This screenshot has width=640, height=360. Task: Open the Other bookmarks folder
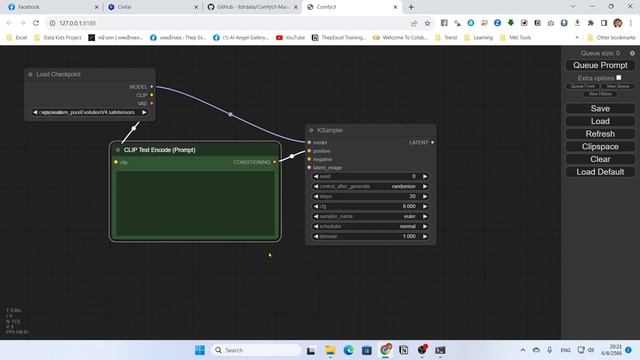pyautogui.click(x=611, y=38)
